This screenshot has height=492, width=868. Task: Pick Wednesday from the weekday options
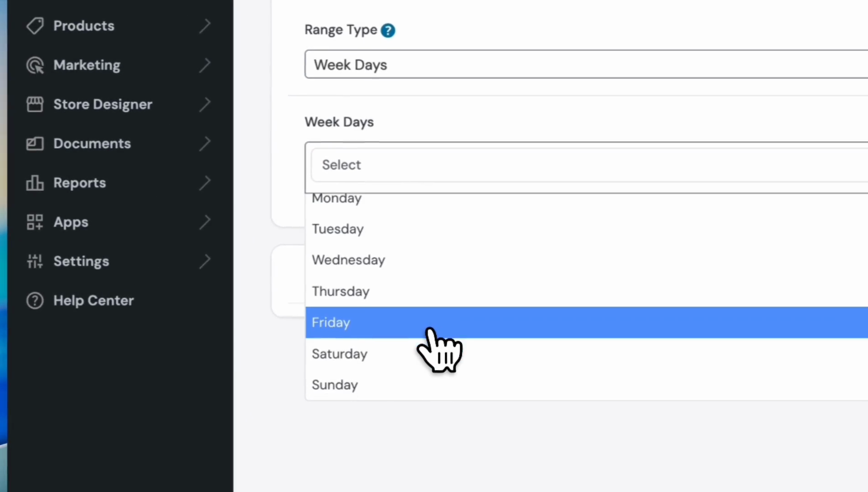(349, 260)
